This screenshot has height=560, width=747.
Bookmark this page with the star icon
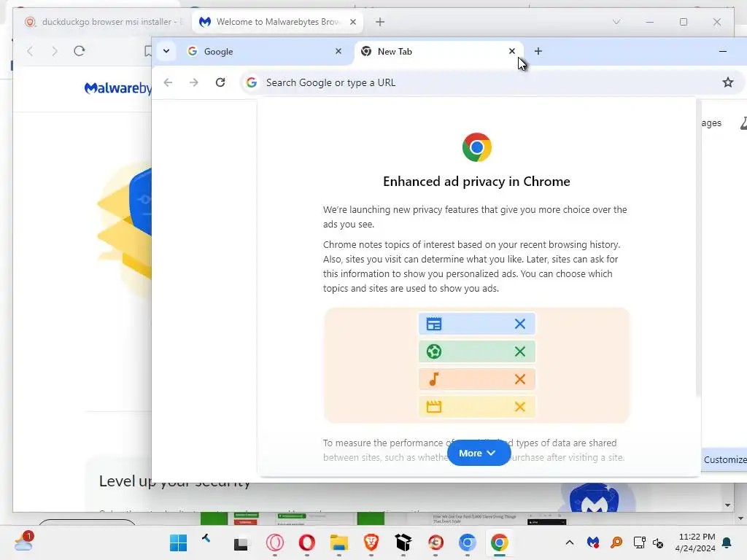click(727, 82)
